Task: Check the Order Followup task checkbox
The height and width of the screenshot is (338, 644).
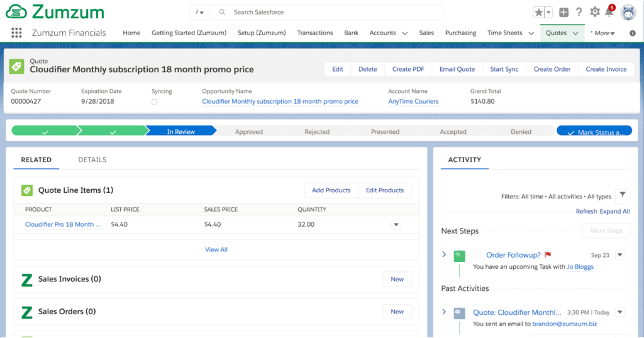Action: (x=477, y=254)
